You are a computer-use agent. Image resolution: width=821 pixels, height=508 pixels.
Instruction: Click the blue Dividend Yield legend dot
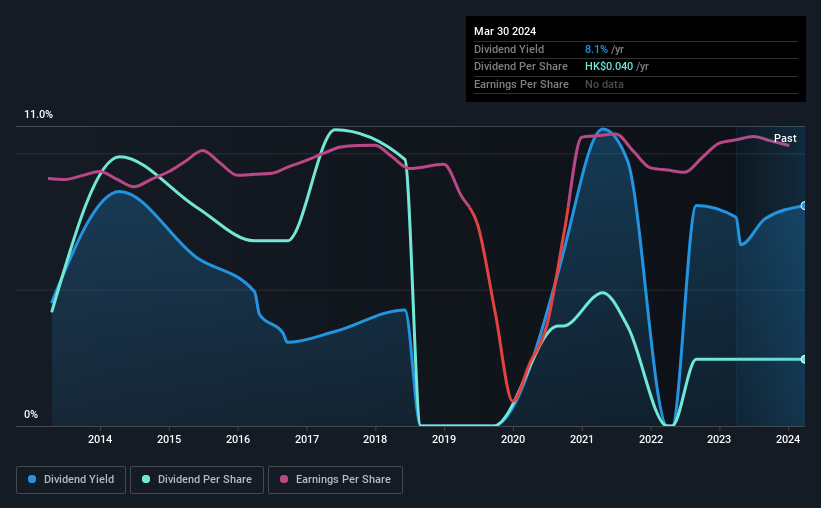(x=32, y=479)
